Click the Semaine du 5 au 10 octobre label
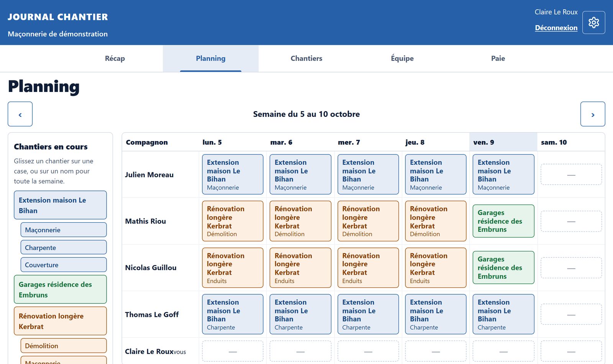The width and height of the screenshot is (613, 364). (x=306, y=114)
